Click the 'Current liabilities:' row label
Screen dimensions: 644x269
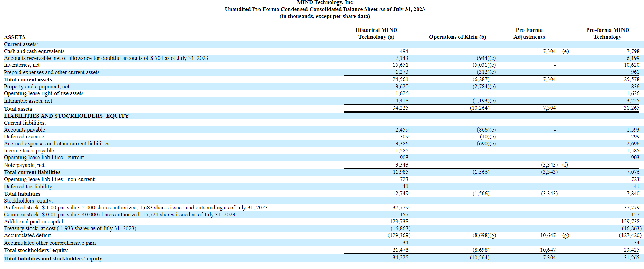coord(25,123)
